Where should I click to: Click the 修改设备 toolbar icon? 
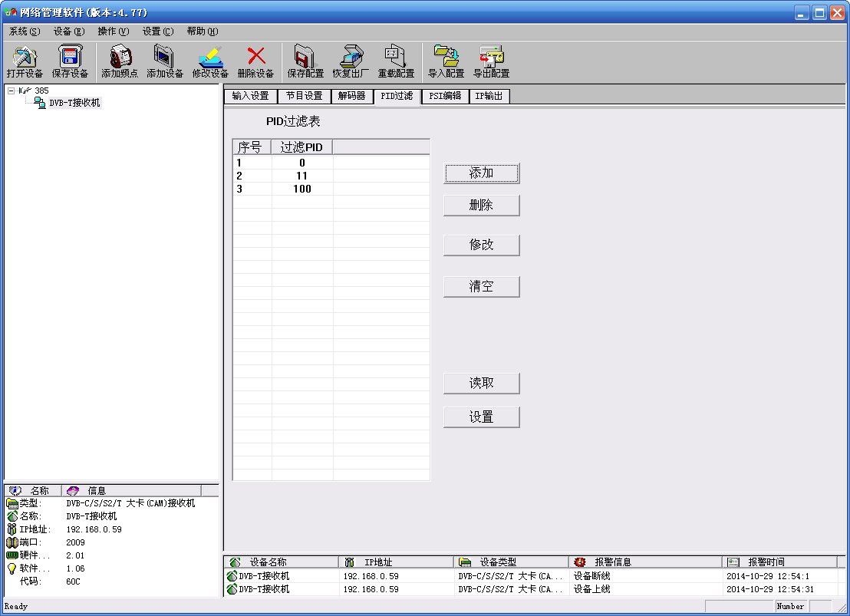coord(210,61)
